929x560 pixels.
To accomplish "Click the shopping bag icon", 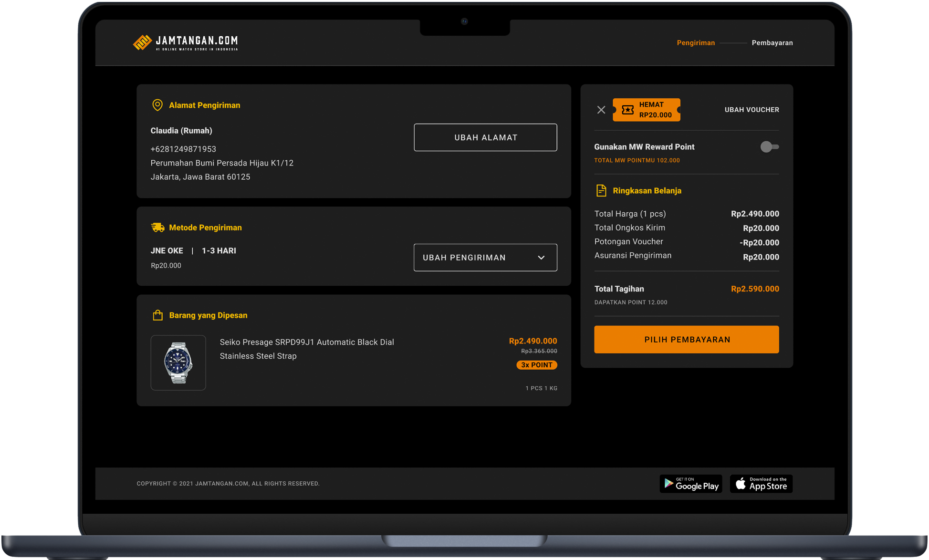I will (x=157, y=315).
